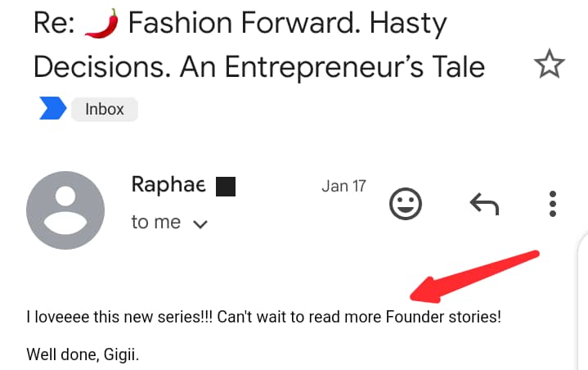
Task: Star this email conversation
Action: (x=549, y=64)
